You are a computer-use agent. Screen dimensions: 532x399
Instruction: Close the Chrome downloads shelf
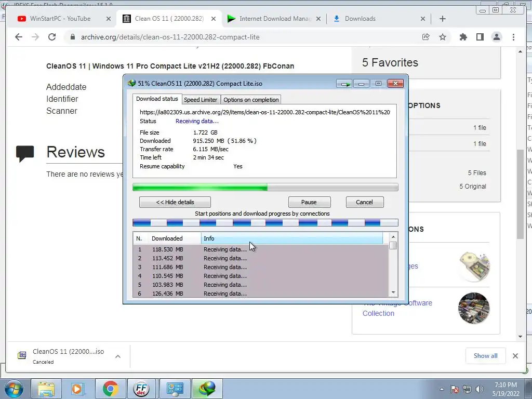(x=515, y=356)
